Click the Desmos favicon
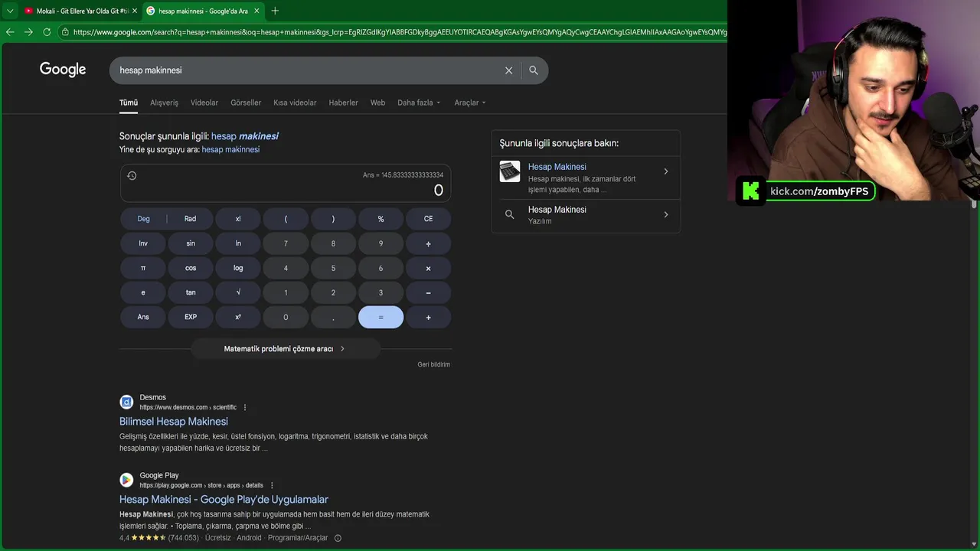Viewport: 980px width, 551px height. click(x=126, y=402)
